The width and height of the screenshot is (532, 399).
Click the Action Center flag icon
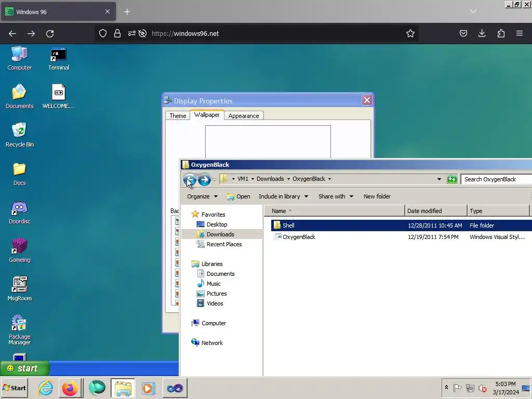point(457,388)
